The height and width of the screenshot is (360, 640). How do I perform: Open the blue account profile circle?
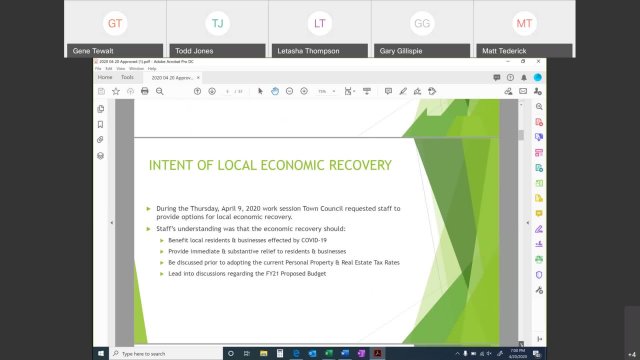(538, 78)
